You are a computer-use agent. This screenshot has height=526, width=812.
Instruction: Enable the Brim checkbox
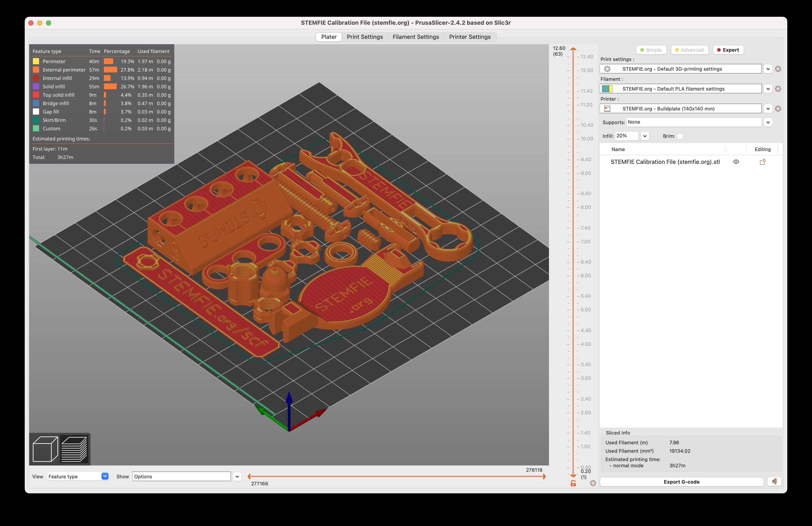coord(680,136)
